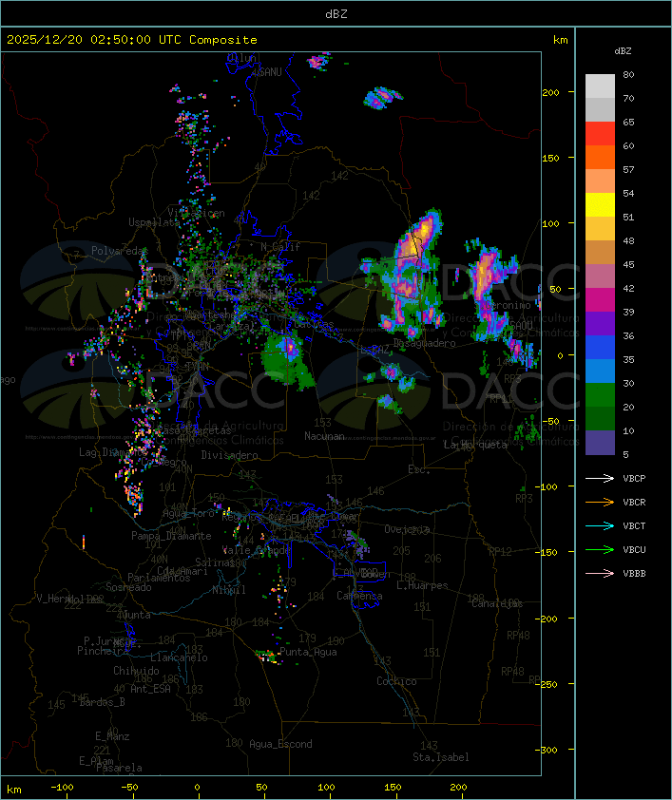Click the 150 tick on bottom km axis

[393, 788]
